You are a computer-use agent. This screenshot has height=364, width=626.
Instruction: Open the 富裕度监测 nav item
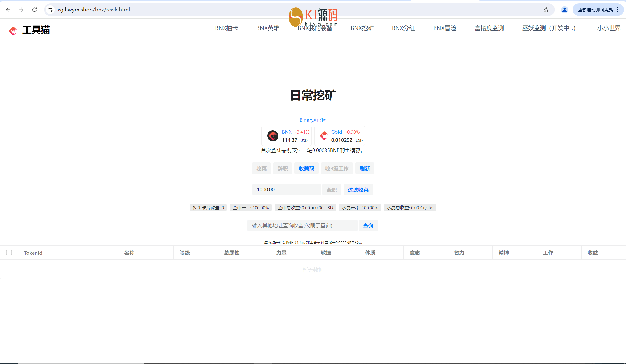(x=489, y=28)
